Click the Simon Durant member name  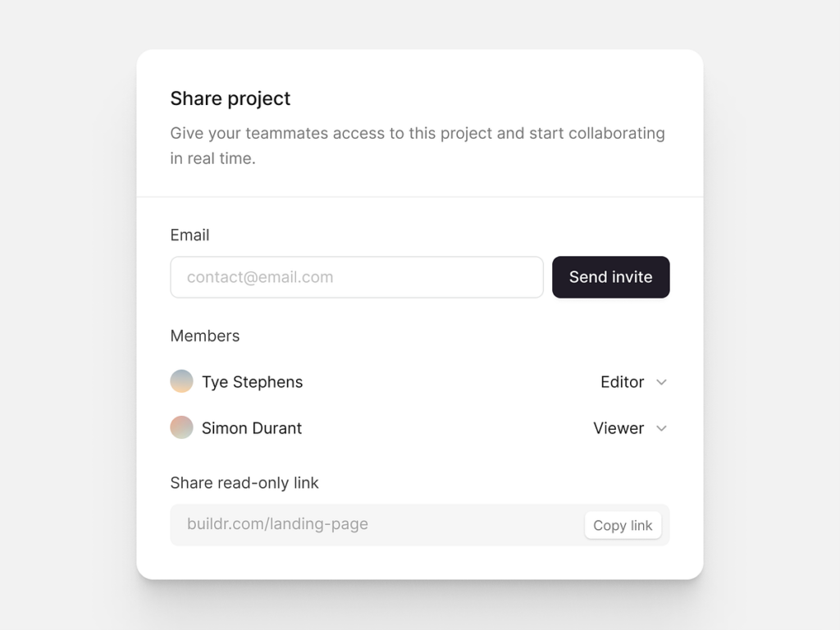click(x=251, y=428)
